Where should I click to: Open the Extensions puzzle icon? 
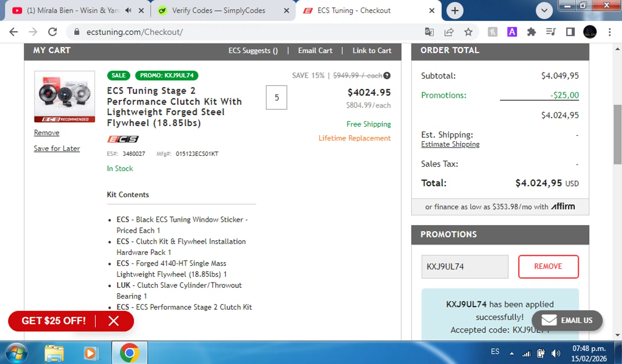click(531, 32)
